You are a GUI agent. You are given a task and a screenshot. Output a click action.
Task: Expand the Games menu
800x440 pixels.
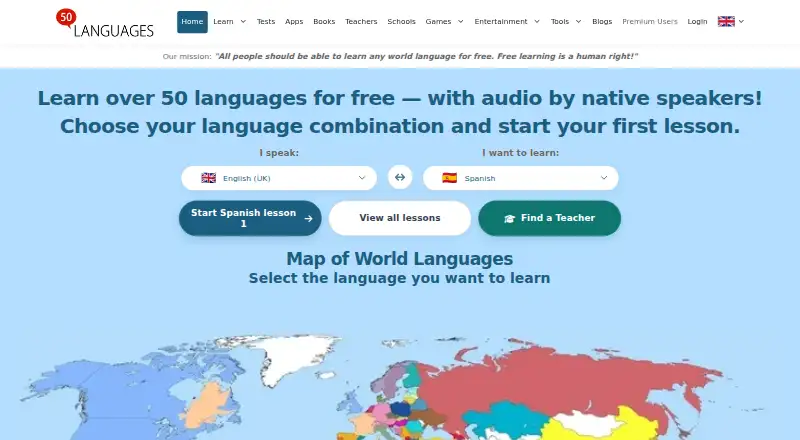click(444, 22)
